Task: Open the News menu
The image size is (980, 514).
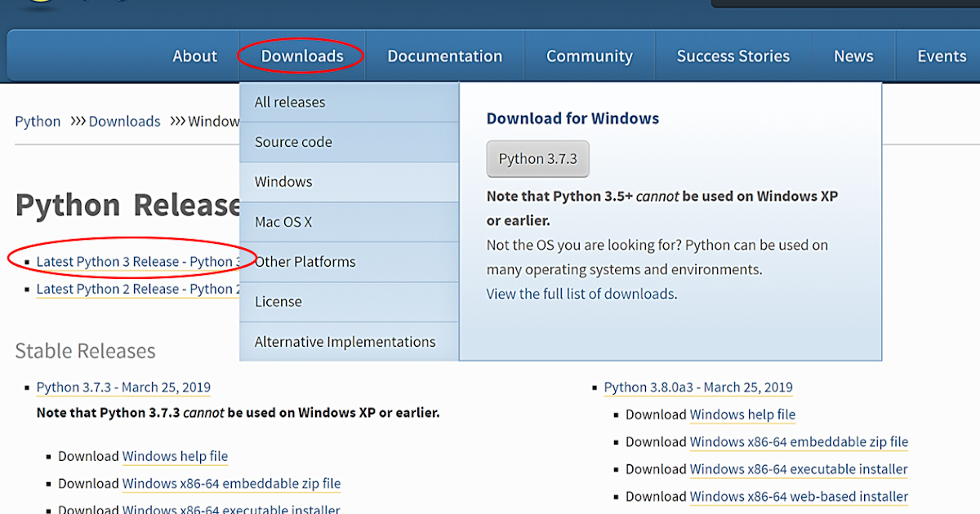Action: (x=853, y=55)
